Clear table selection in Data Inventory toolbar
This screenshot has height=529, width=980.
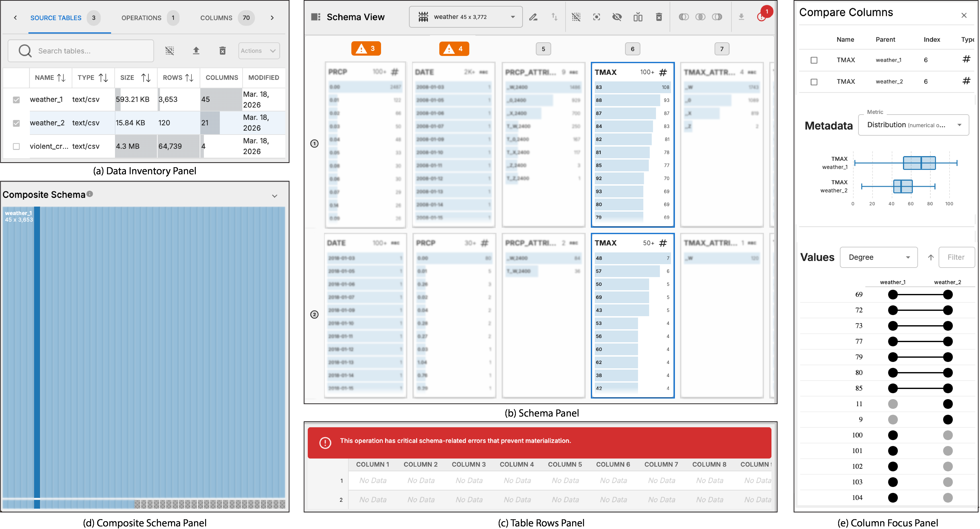(x=170, y=51)
